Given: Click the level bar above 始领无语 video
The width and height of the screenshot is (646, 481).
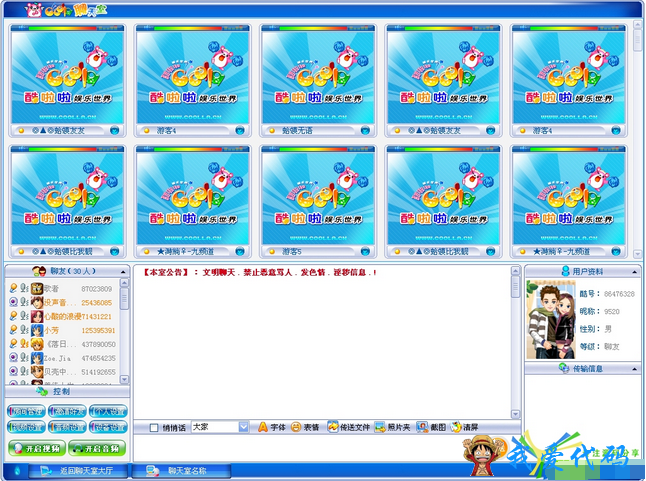Looking at the screenshot, I should pos(314,28).
